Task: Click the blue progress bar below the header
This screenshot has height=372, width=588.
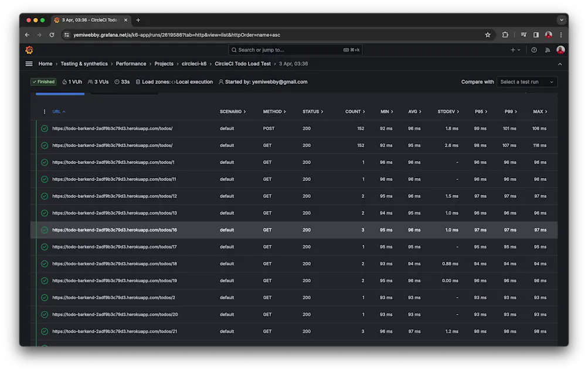Action: coord(60,93)
